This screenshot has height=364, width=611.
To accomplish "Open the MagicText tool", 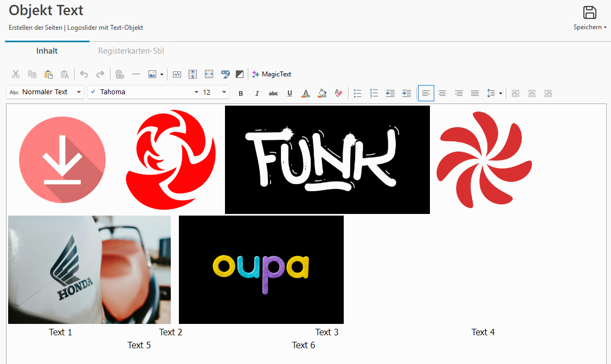I will coord(272,74).
